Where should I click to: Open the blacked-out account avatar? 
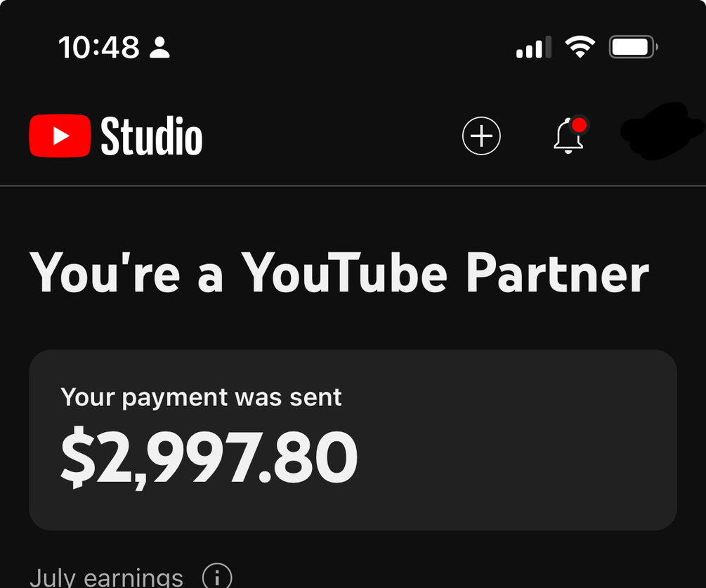point(660,131)
